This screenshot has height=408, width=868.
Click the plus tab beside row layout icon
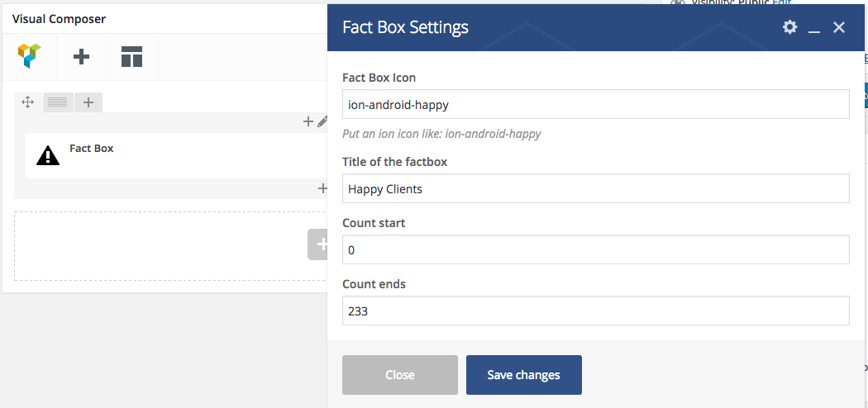coord(88,102)
